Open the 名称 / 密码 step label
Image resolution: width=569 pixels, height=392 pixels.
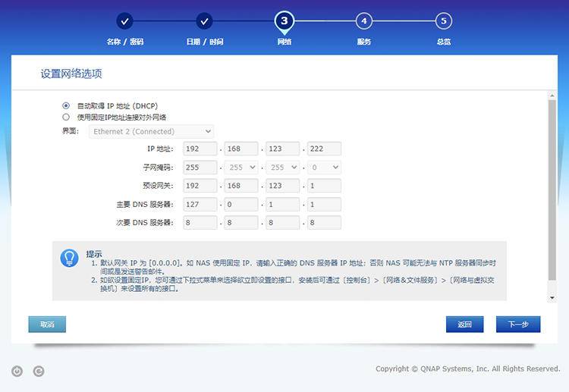coord(125,42)
